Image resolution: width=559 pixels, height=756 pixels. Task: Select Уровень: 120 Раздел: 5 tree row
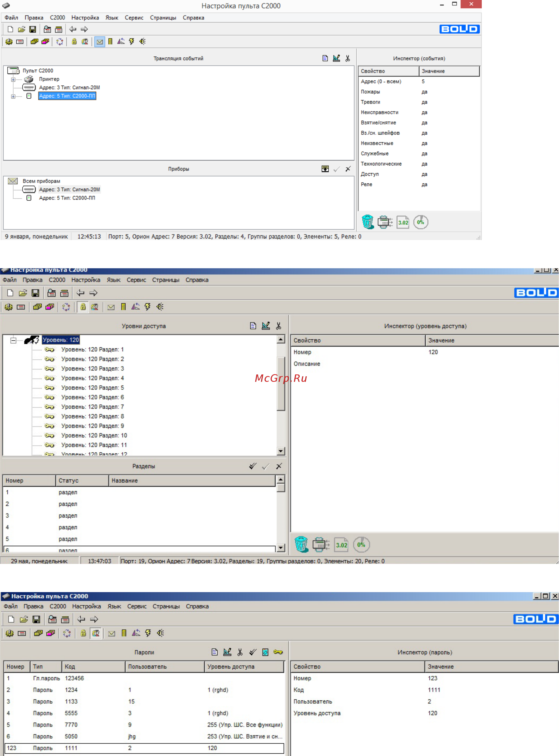point(93,388)
